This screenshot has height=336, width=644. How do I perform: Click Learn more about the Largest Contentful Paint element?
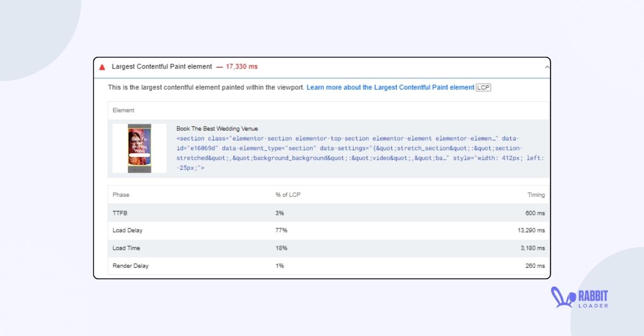tap(391, 87)
